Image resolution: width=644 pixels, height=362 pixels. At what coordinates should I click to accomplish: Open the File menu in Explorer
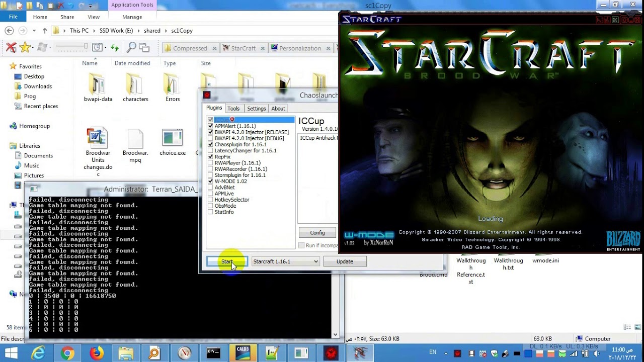(13, 17)
